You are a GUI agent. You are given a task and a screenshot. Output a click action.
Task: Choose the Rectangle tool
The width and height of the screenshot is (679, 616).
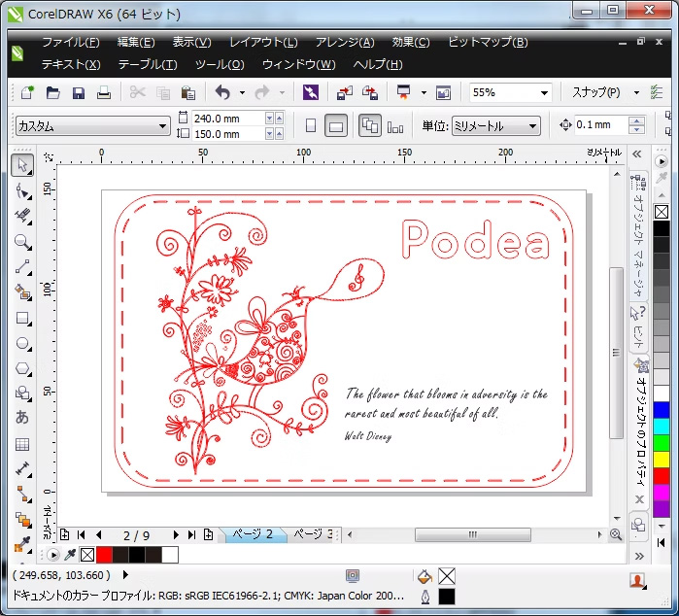pos(22,318)
